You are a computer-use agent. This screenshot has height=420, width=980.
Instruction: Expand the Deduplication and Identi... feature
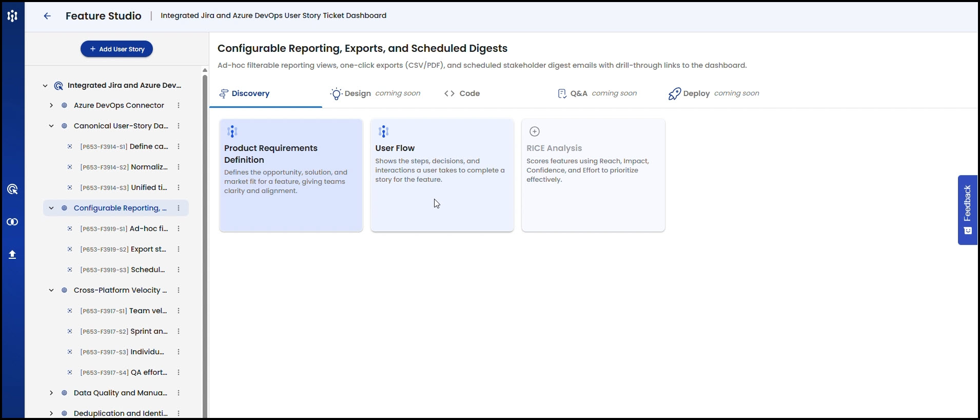(51, 413)
